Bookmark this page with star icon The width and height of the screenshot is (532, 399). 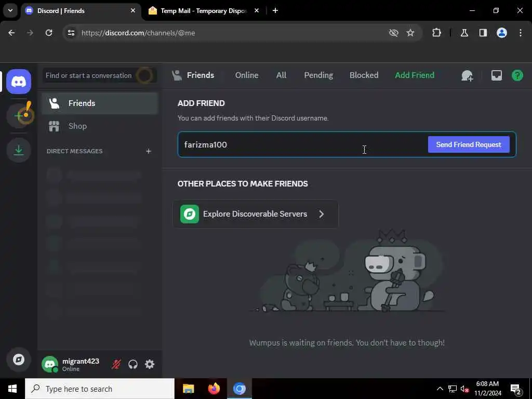[x=410, y=33]
